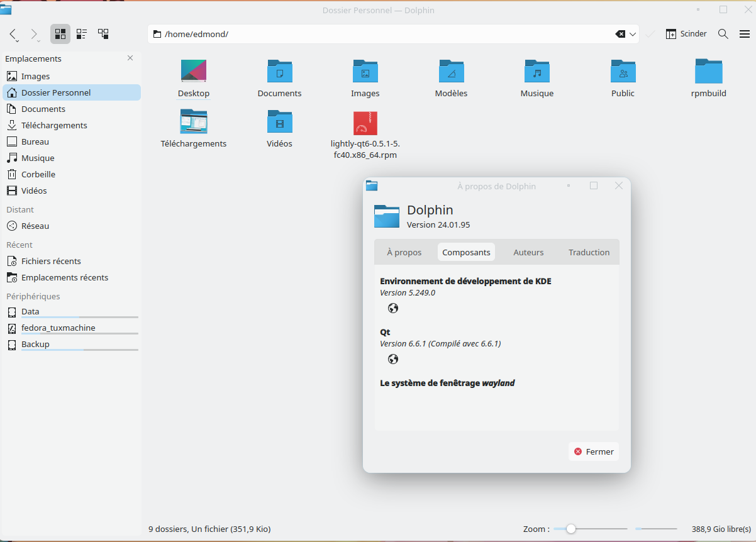This screenshot has height=542, width=756.
Task: Switch to the Traduction tab
Action: [589, 252]
